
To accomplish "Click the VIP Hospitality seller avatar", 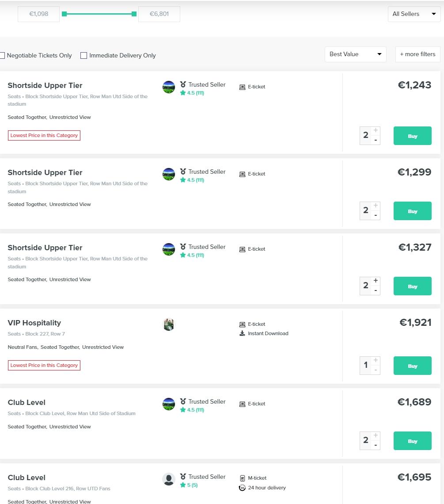I will pyautogui.click(x=169, y=325).
